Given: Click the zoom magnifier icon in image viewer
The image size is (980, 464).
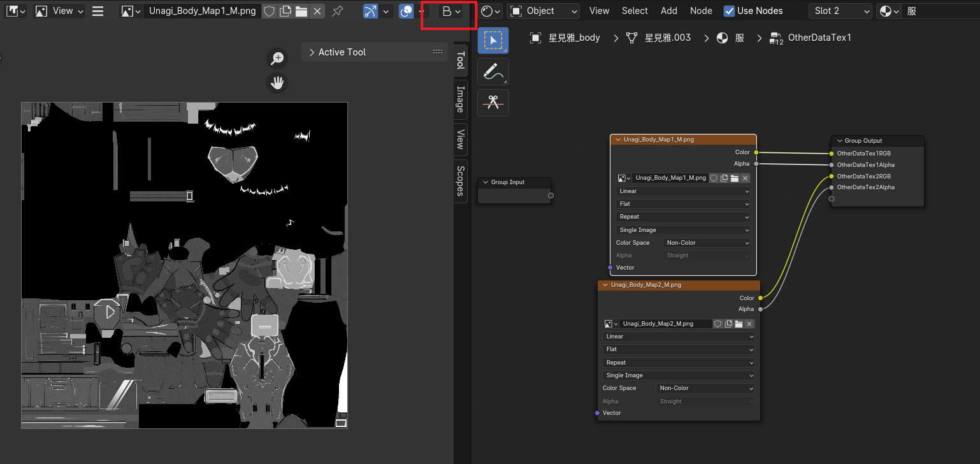Looking at the screenshot, I should [277, 59].
